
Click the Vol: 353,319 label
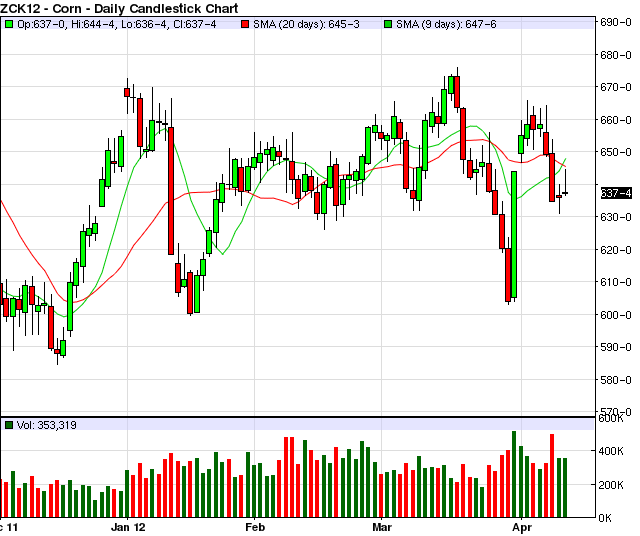coord(47,425)
